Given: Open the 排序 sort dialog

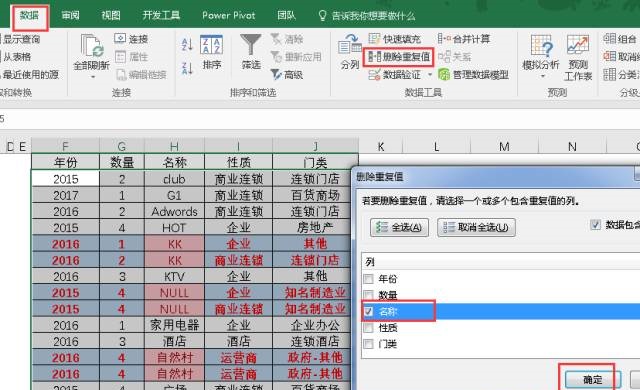Looking at the screenshot, I should [211, 52].
